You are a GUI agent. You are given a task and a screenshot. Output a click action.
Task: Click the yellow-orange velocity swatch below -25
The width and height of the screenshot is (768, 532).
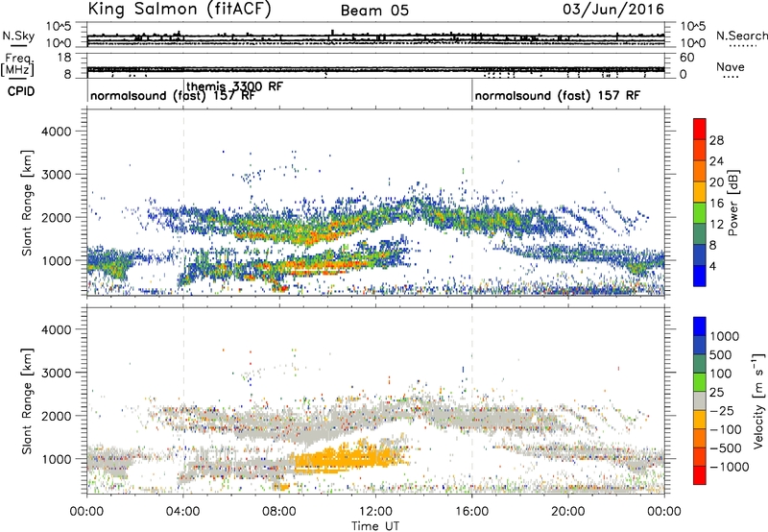pos(700,420)
